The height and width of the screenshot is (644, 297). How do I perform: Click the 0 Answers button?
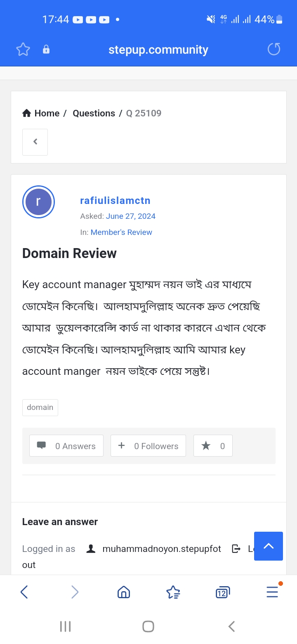[66, 446]
